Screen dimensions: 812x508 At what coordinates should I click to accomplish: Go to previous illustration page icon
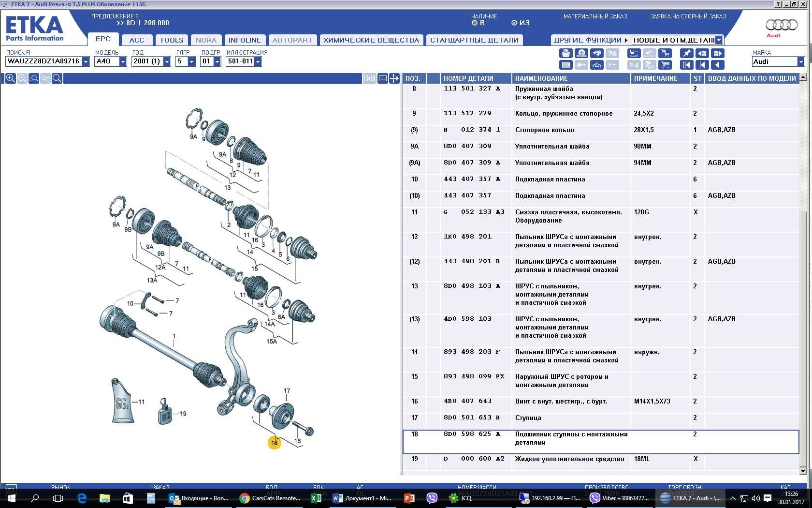tap(702, 53)
